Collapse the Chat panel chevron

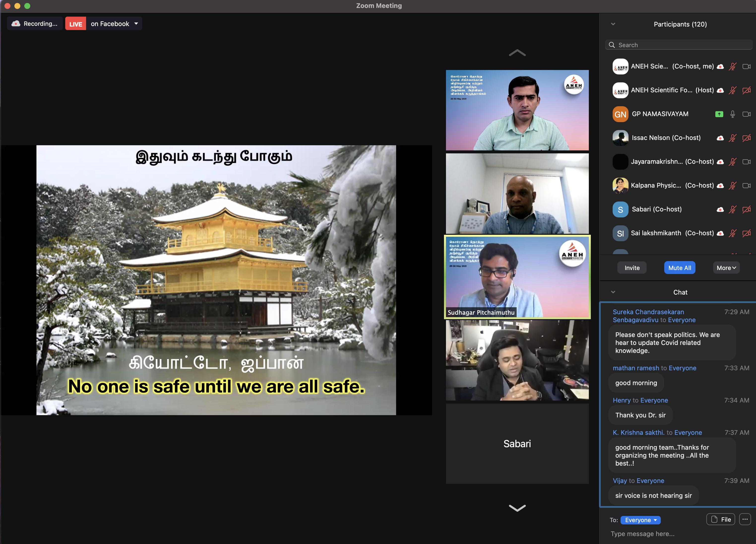613,292
